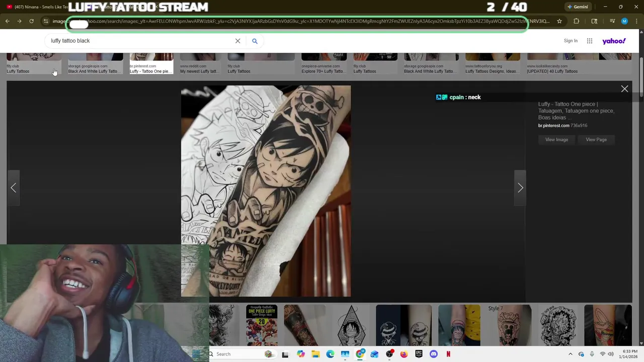Clear the search box with the X
The height and width of the screenshot is (362, 644).
[237, 41]
